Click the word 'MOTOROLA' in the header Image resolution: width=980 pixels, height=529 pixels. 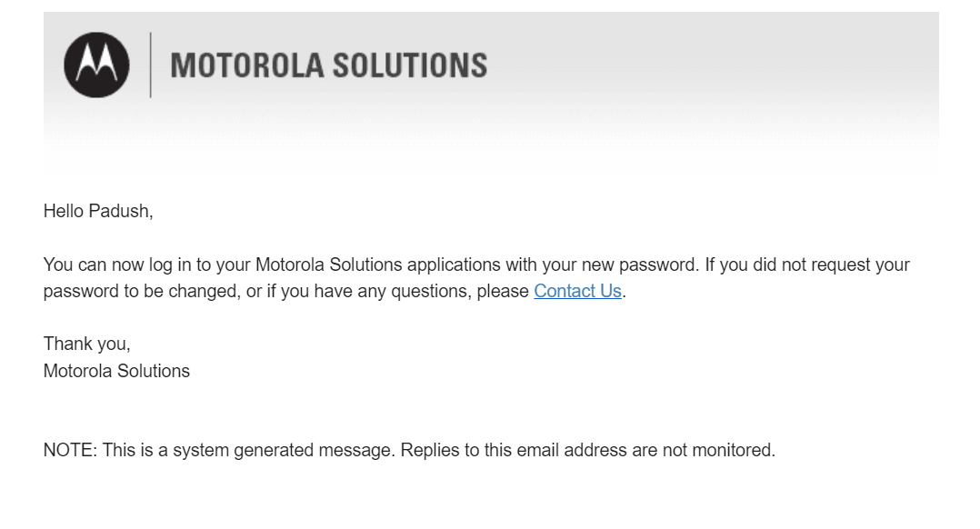[x=247, y=65]
